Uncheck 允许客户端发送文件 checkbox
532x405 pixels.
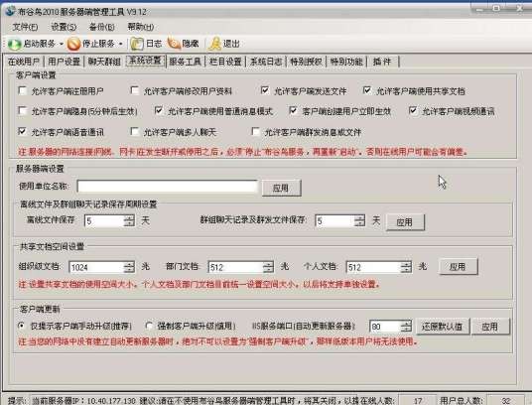(x=265, y=90)
